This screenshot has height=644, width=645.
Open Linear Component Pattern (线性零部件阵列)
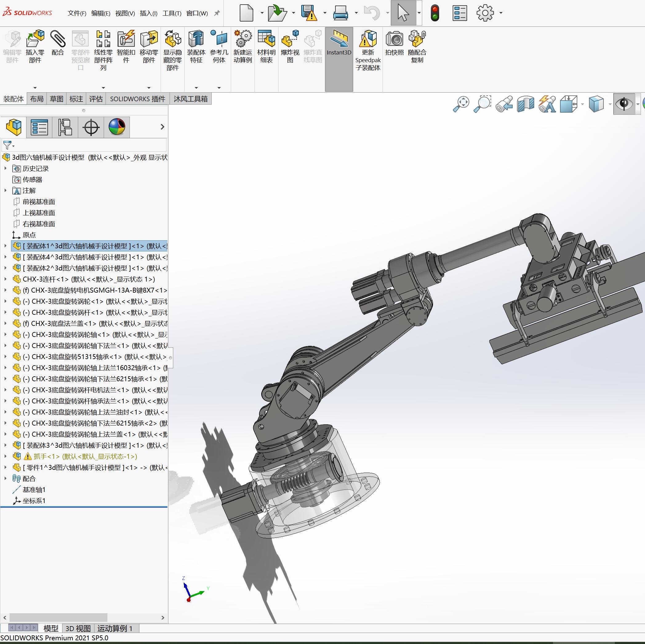click(x=103, y=39)
